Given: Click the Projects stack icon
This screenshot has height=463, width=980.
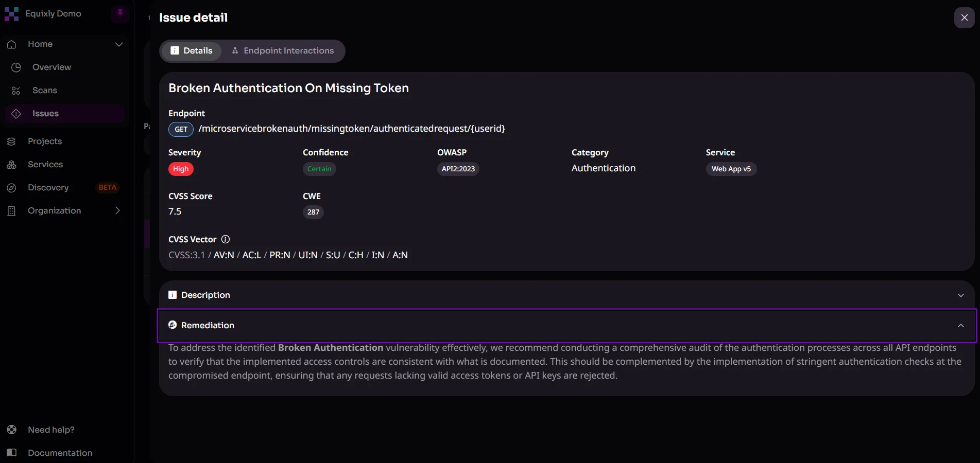Looking at the screenshot, I should coord(11,141).
